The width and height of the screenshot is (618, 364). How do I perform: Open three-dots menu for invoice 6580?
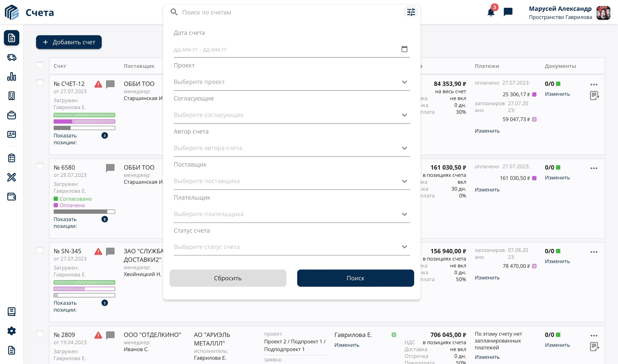pyautogui.click(x=594, y=168)
